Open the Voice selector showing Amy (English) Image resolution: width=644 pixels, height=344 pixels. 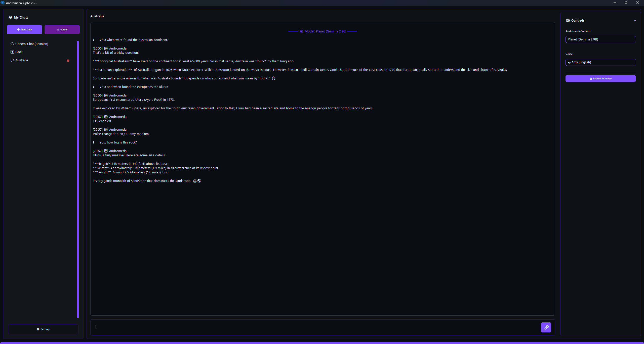click(600, 62)
